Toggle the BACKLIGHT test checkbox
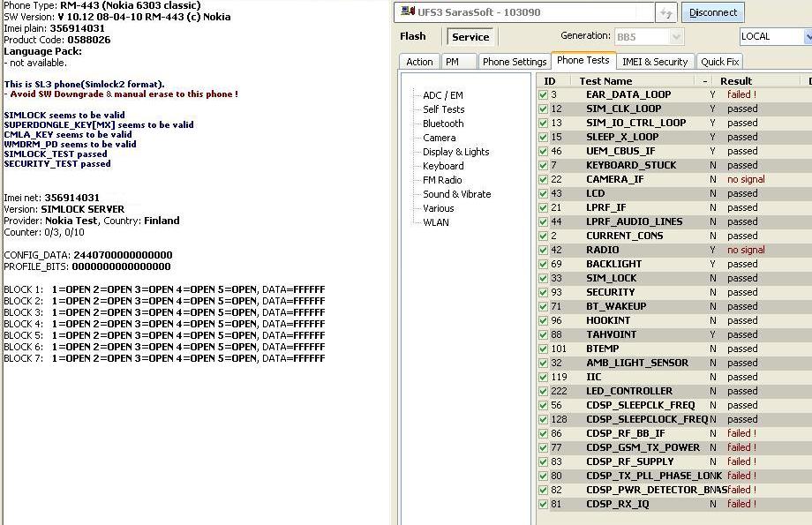The image size is (812, 525). (x=543, y=264)
